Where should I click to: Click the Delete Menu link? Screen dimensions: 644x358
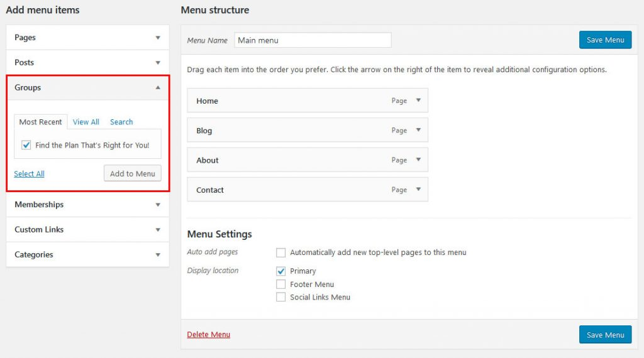click(x=209, y=335)
